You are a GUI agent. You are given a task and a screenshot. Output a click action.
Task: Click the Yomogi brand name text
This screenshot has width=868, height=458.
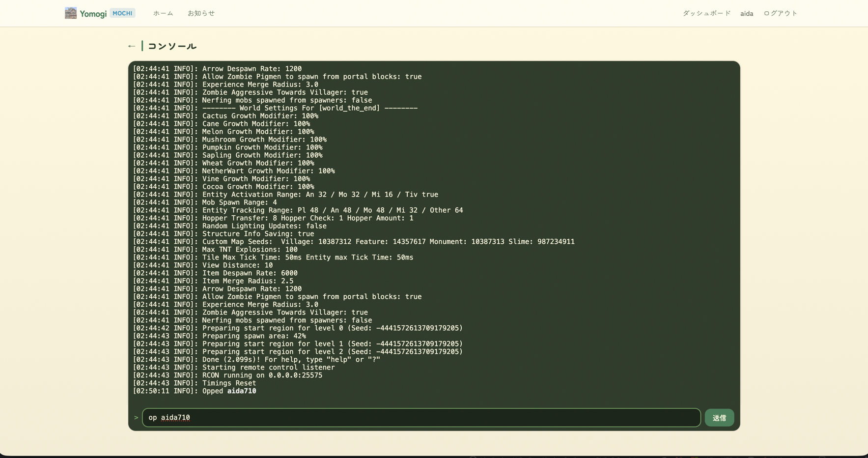93,14
